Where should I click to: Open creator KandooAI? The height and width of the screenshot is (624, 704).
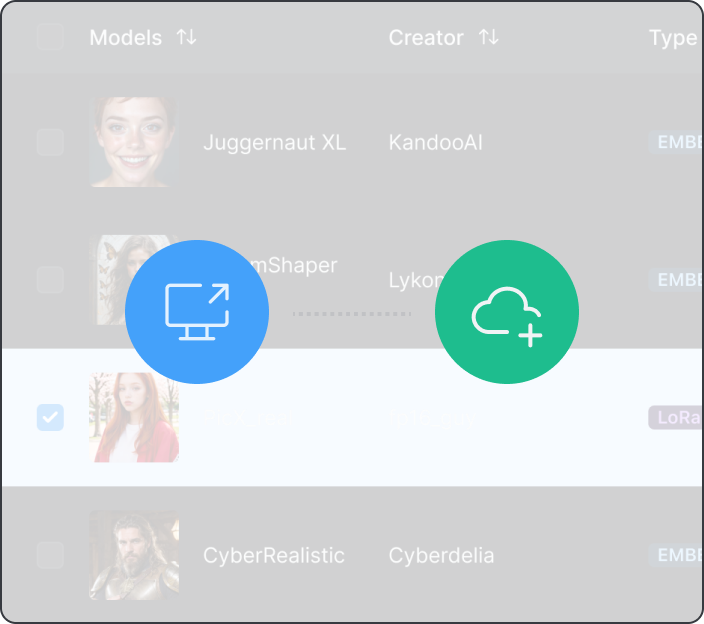(x=435, y=142)
